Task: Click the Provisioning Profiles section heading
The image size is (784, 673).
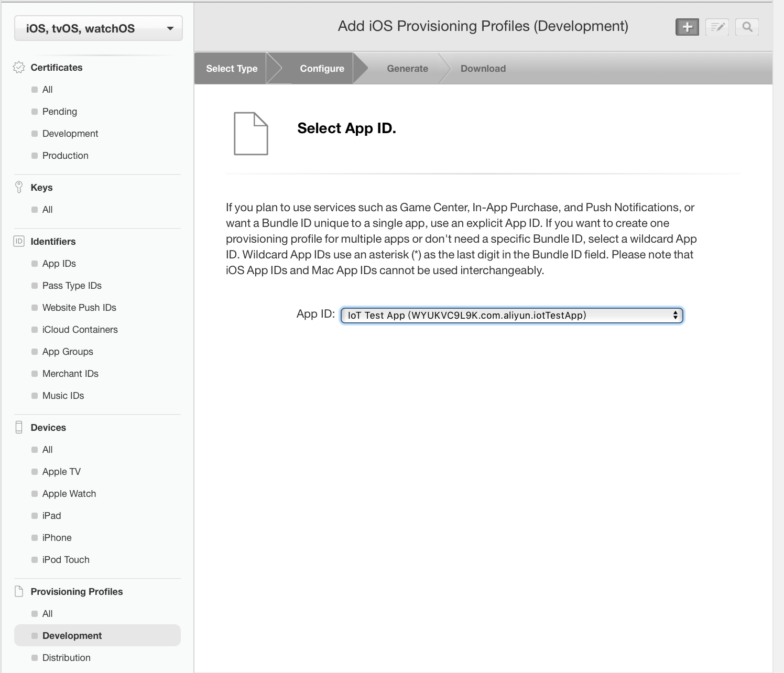Action: (x=77, y=592)
